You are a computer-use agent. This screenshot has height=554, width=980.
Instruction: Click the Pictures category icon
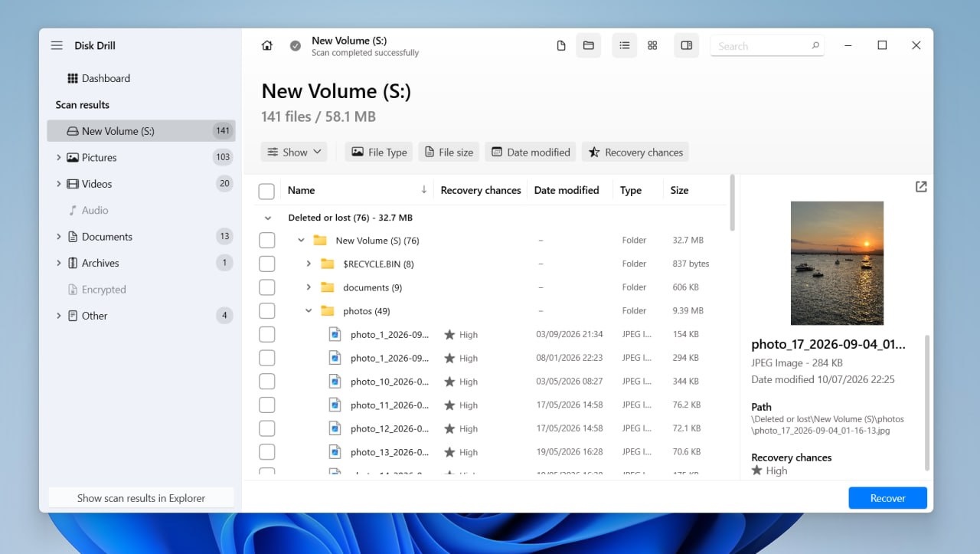click(x=73, y=157)
